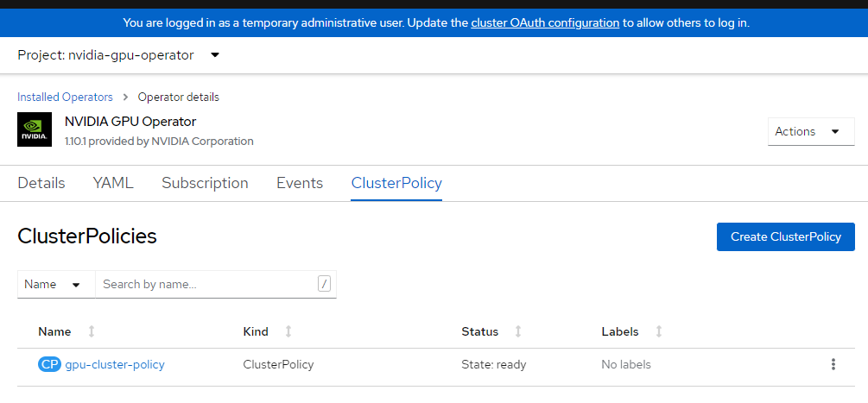The width and height of the screenshot is (868, 403).
Task: Sort by Name column sort icon
Action: pyautogui.click(x=92, y=331)
